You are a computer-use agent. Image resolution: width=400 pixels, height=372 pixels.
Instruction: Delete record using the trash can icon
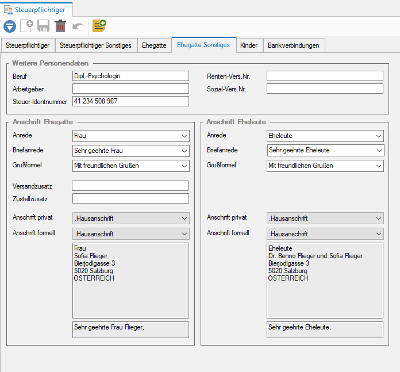click(60, 26)
